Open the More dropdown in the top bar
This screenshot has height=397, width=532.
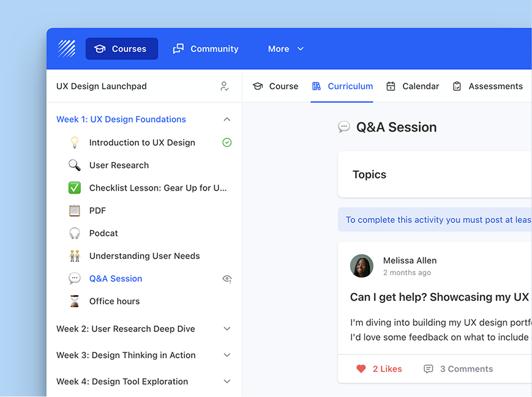click(x=285, y=48)
